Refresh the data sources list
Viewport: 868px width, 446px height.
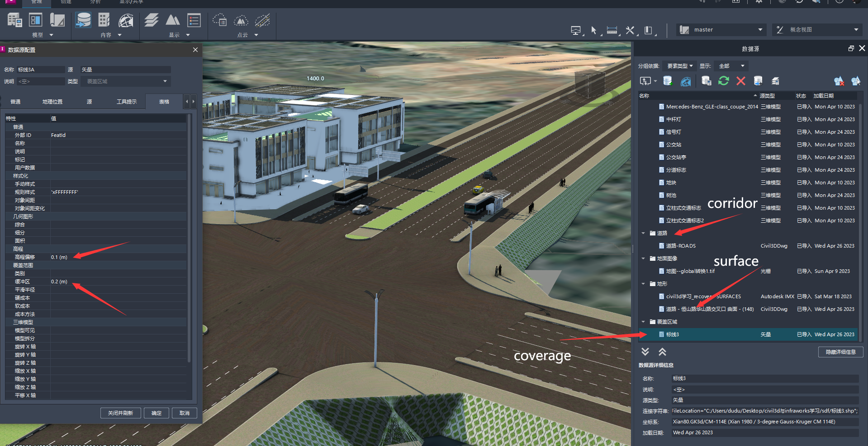coord(724,81)
